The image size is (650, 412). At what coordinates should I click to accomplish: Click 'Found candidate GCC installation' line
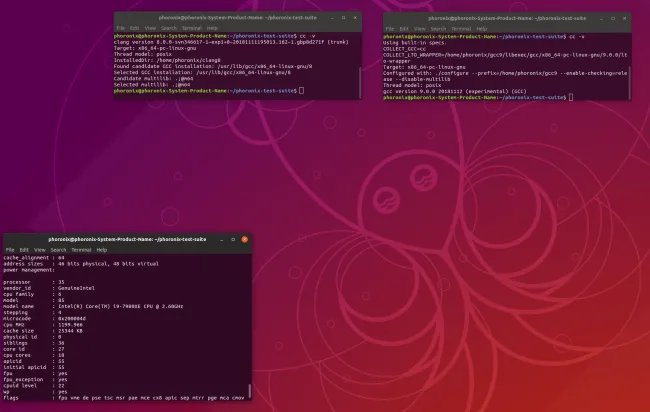213,66
